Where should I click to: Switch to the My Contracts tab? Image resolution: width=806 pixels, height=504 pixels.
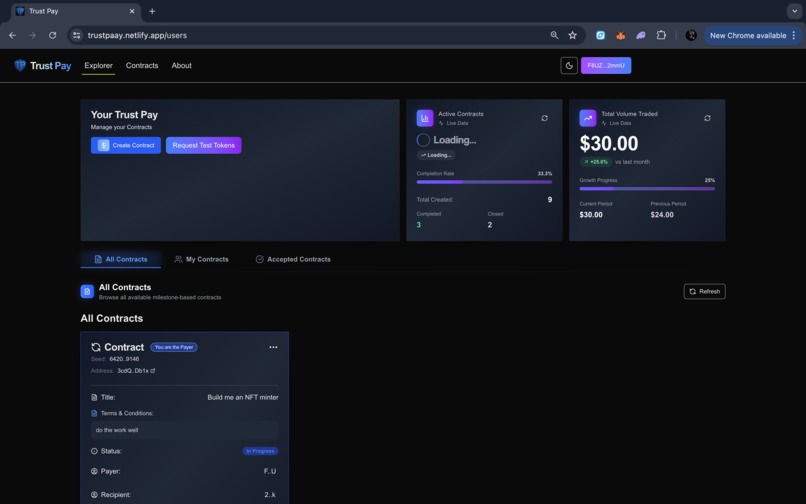pyautogui.click(x=202, y=259)
